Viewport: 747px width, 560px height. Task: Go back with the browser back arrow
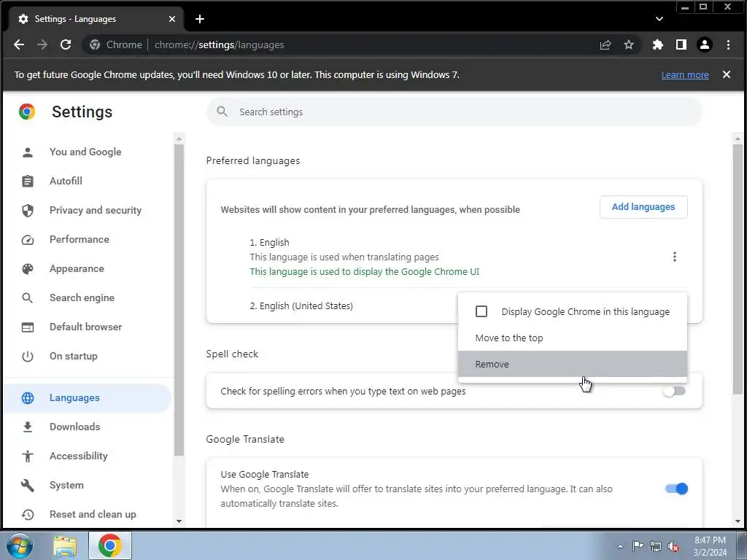click(19, 44)
